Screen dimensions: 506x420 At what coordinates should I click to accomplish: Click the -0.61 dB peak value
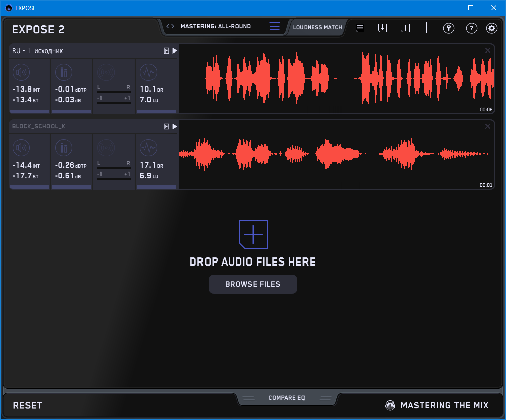point(68,176)
